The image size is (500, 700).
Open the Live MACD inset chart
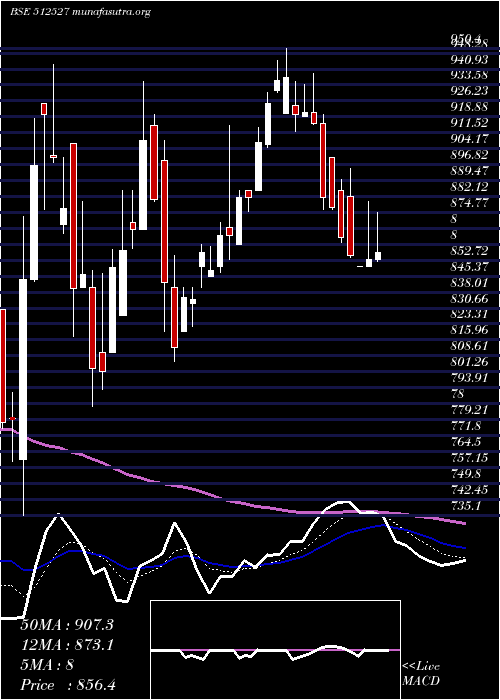(x=275, y=650)
